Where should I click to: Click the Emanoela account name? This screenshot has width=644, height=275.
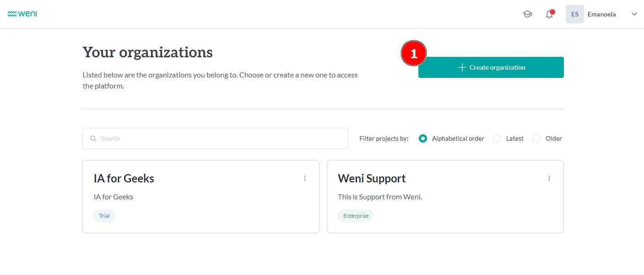click(x=601, y=14)
